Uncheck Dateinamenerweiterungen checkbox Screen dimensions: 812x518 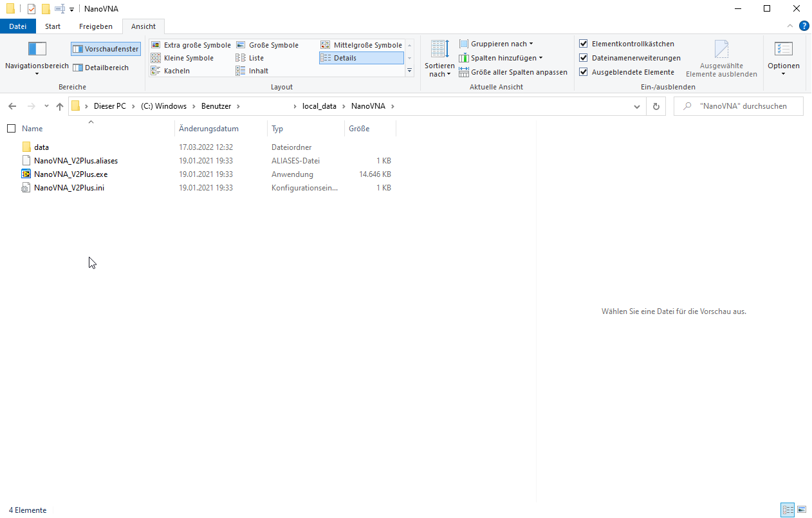(x=584, y=58)
